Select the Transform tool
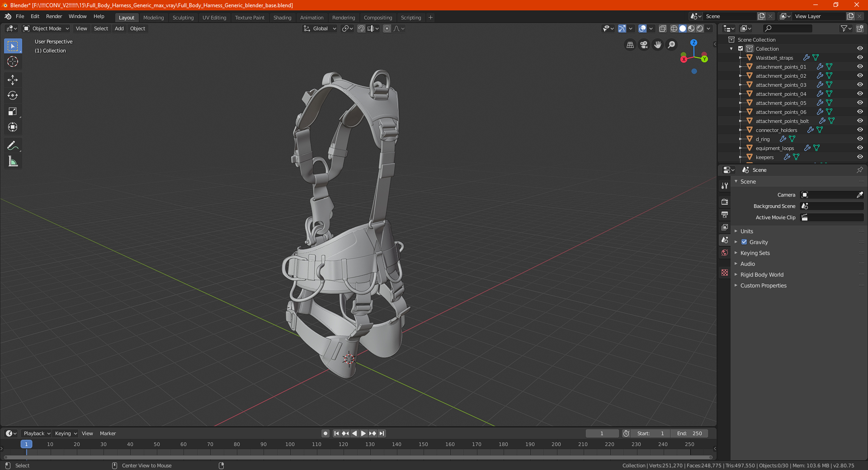This screenshot has height=470, width=868. [13, 127]
